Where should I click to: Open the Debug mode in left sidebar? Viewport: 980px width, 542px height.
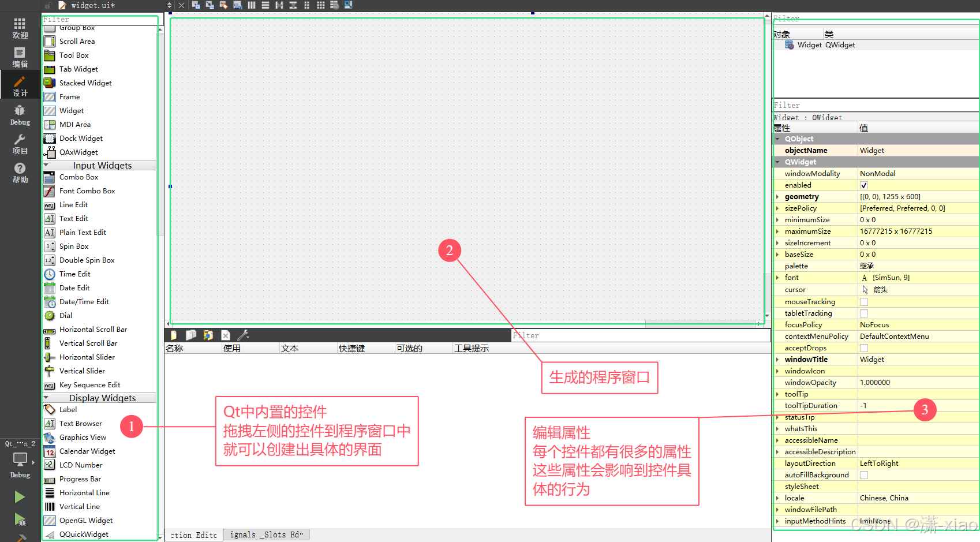(20, 114)
